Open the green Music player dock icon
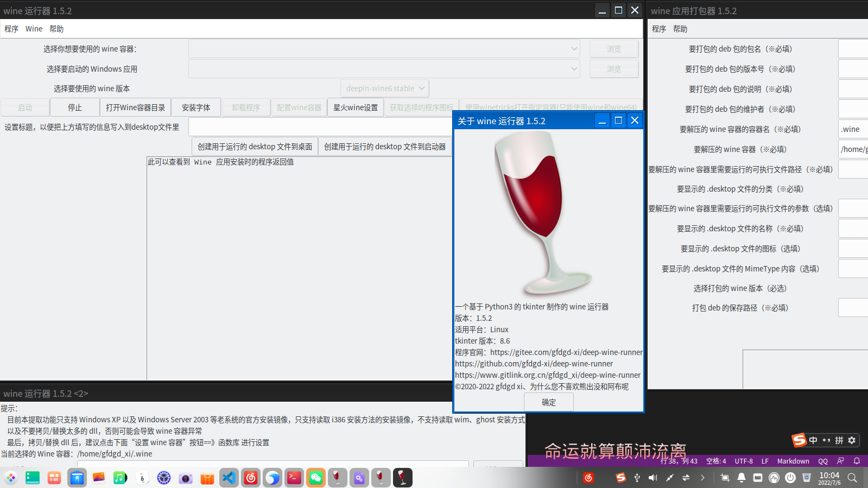This screenshot has width=868, height=488. tap(120, 478)
